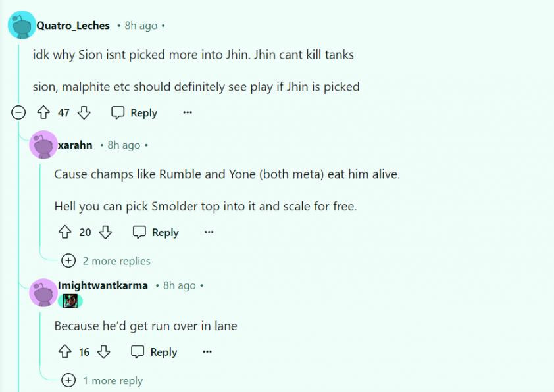Viewport: 554px width, 392px height.
Task: Upvote xarahn's comment about Rumble and Yone
Action: (x=65, y=232)
